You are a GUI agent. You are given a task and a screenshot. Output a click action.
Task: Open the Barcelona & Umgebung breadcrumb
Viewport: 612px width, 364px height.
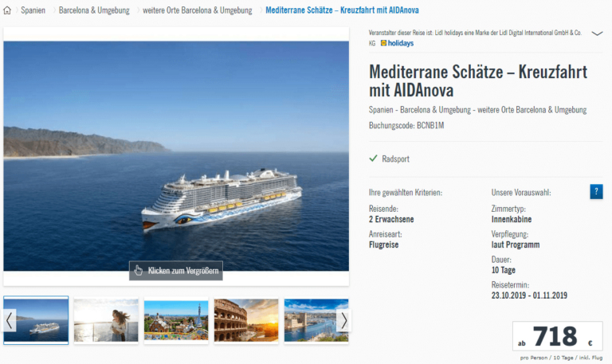pos(94,10)
